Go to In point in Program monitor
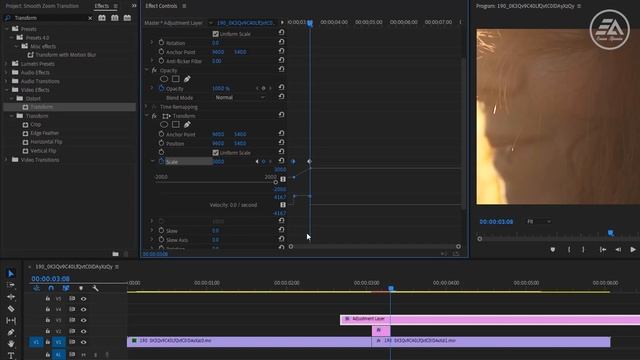The width and height of the screenshot is (640, 360). coord(603,249)
